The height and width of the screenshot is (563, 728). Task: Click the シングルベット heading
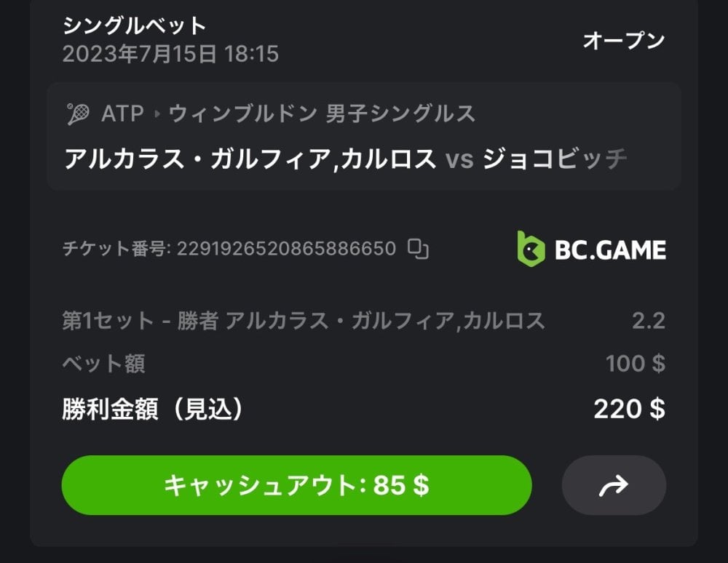click(x=134, y=26)
